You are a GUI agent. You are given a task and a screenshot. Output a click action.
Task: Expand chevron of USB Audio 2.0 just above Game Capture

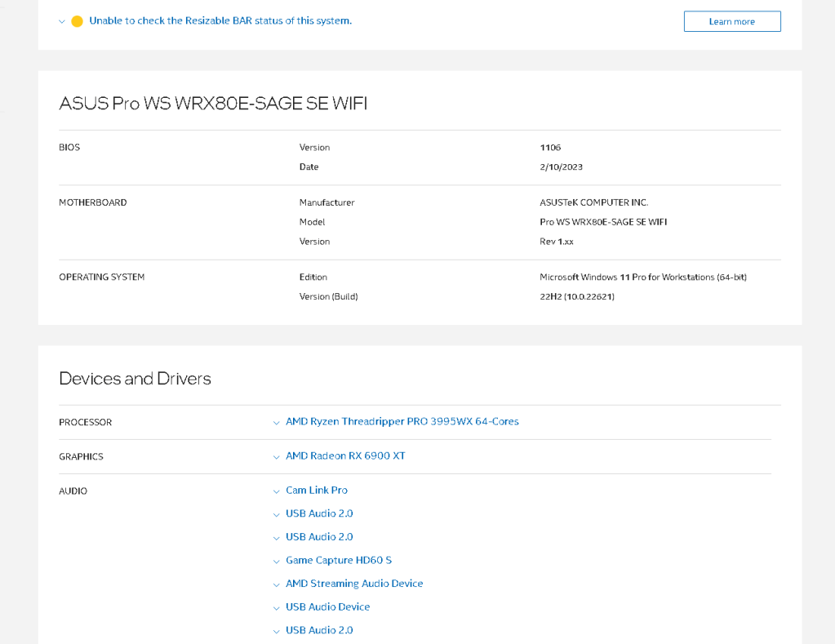(x=277, y=538)
